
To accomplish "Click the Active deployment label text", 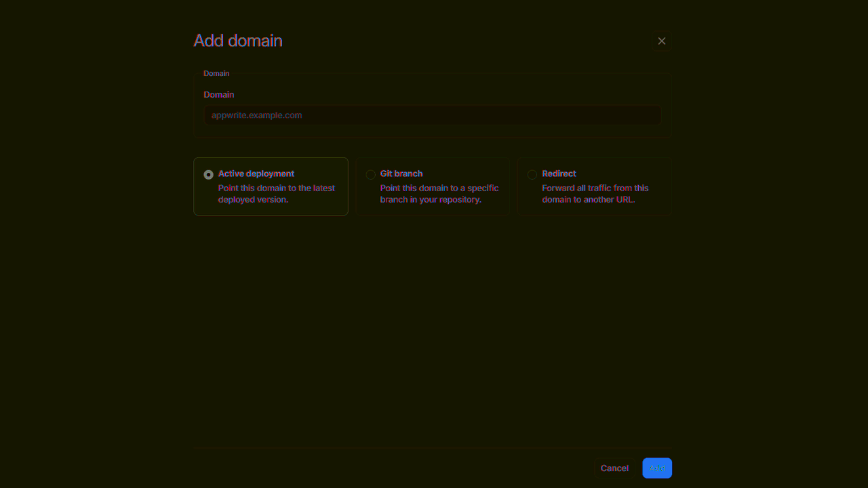I will 256,174.
